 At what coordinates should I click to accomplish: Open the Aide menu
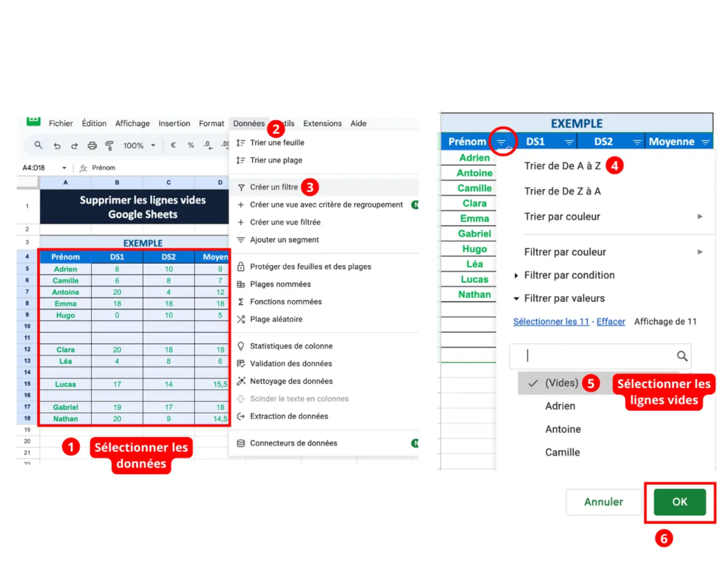[x=358, y=124]
